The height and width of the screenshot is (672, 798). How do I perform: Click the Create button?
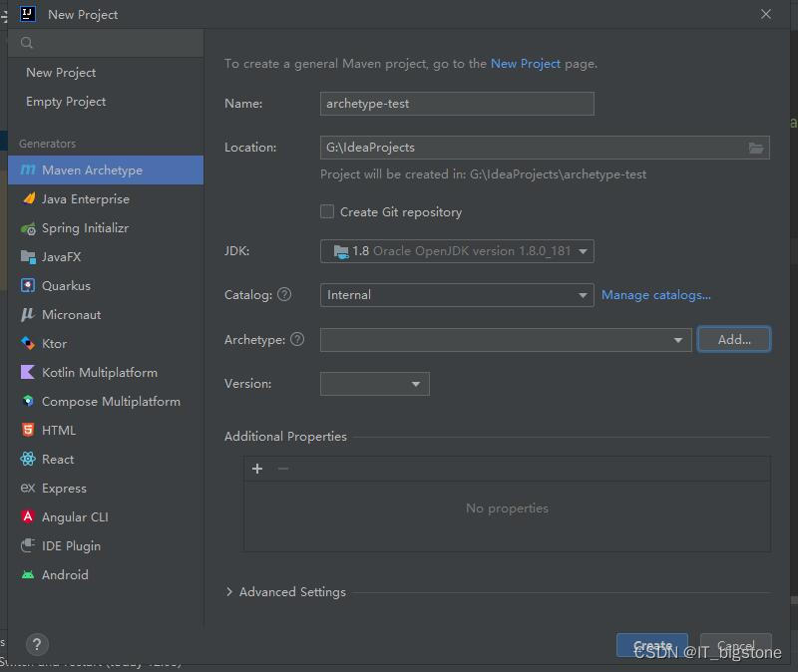(652, 645)
